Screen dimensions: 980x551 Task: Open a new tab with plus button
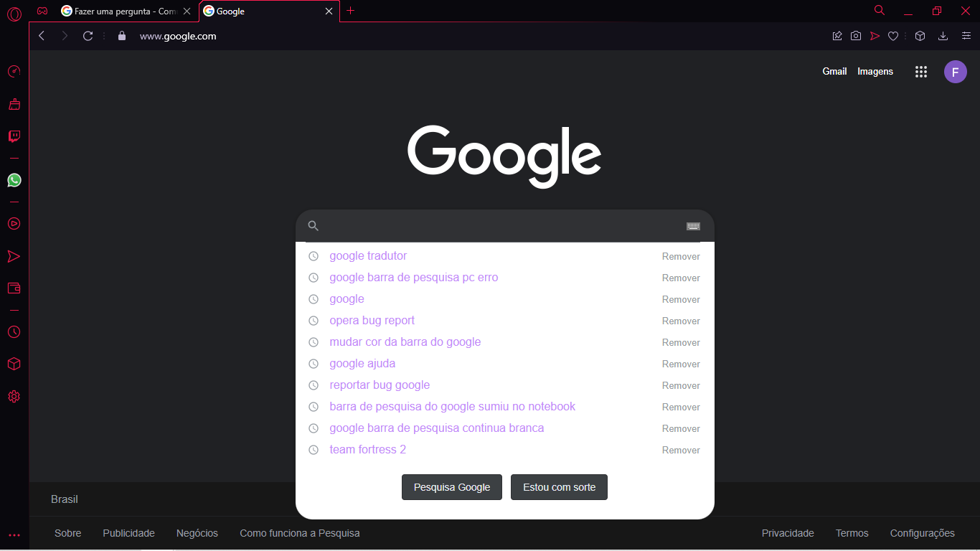coord(350,11)
